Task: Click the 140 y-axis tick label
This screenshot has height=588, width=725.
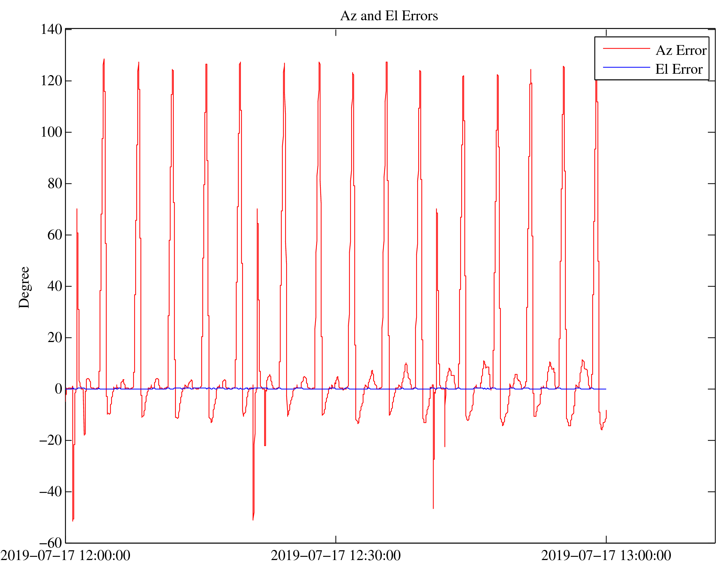Action: tap(51, 29)
